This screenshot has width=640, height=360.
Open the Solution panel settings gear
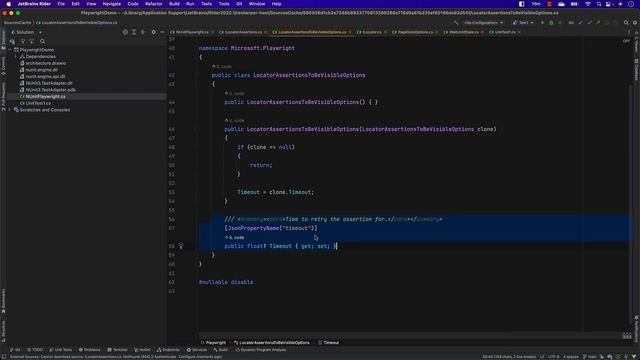click(x=153, y=32)
